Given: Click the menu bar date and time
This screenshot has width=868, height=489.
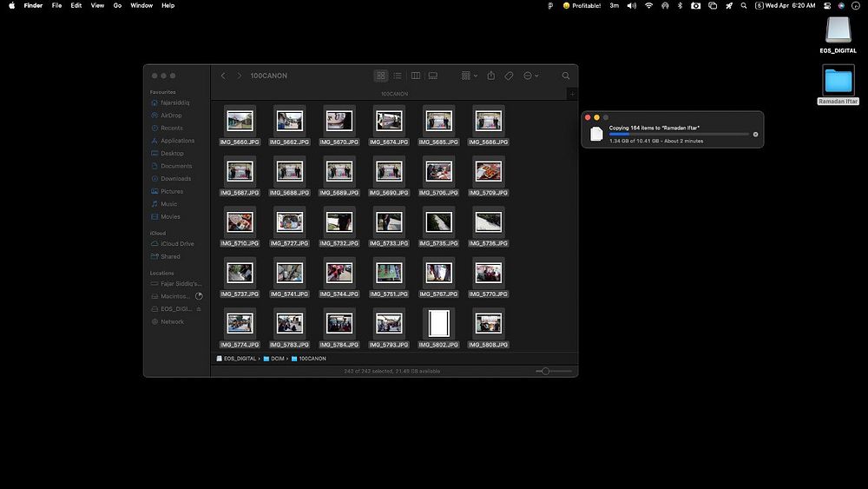Looking at the screenshot, I should pyautogui.click(x=790, y=5).
